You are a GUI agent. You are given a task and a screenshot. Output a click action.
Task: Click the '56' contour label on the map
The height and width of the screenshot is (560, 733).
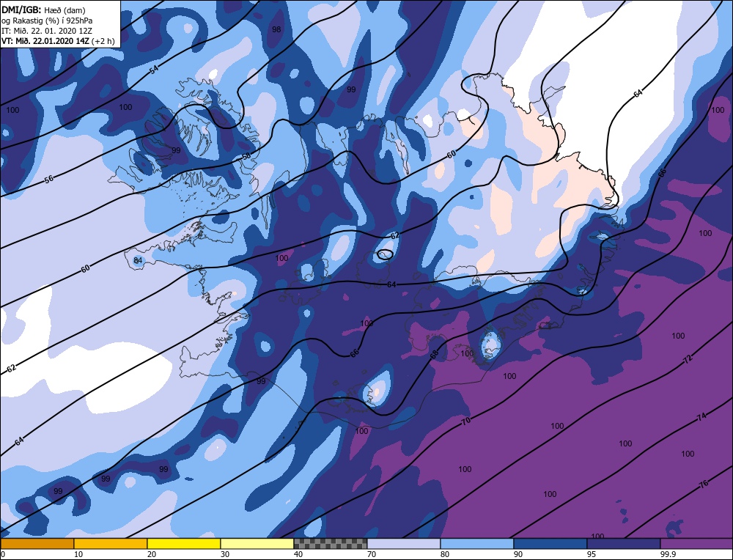49,179
